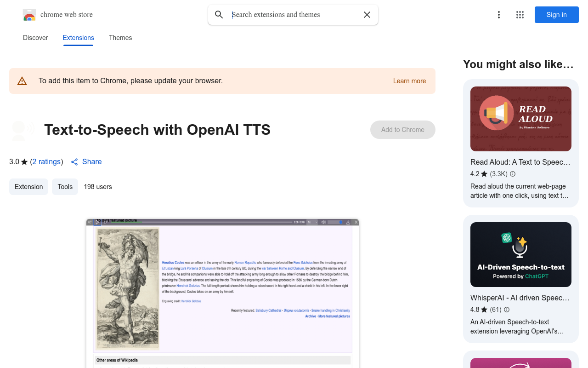
Task: Switch to the Themes tab
Action: click(120, 38)
